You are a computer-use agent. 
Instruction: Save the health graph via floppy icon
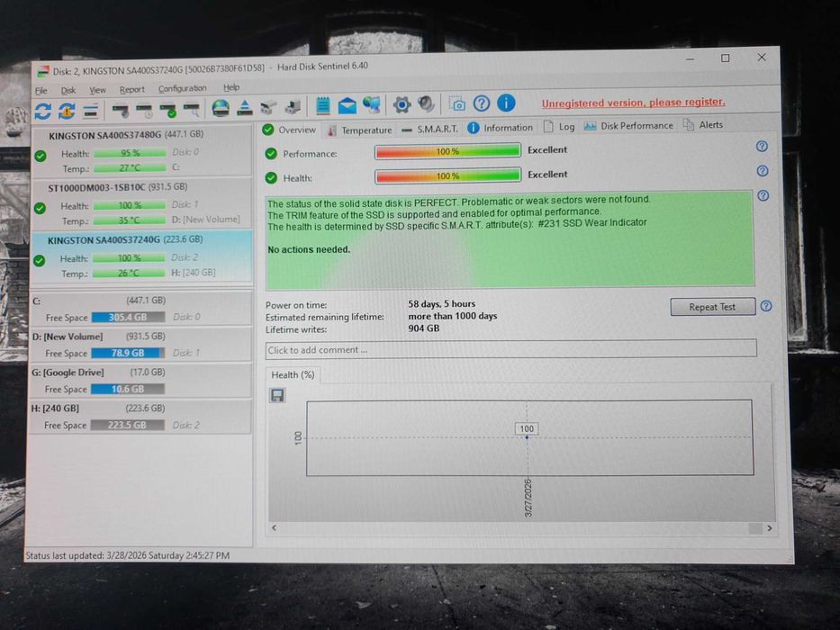pos(277,395)
